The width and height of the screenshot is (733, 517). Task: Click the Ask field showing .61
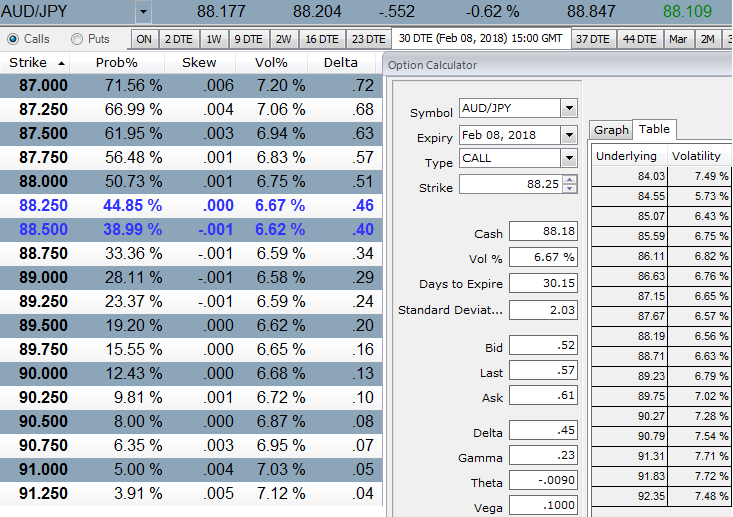coord(543,395)
